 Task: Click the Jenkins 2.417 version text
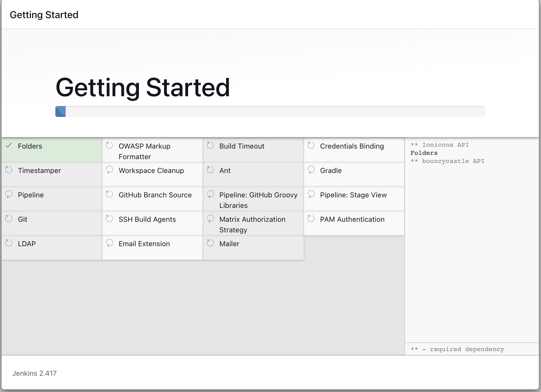(34, 373)
